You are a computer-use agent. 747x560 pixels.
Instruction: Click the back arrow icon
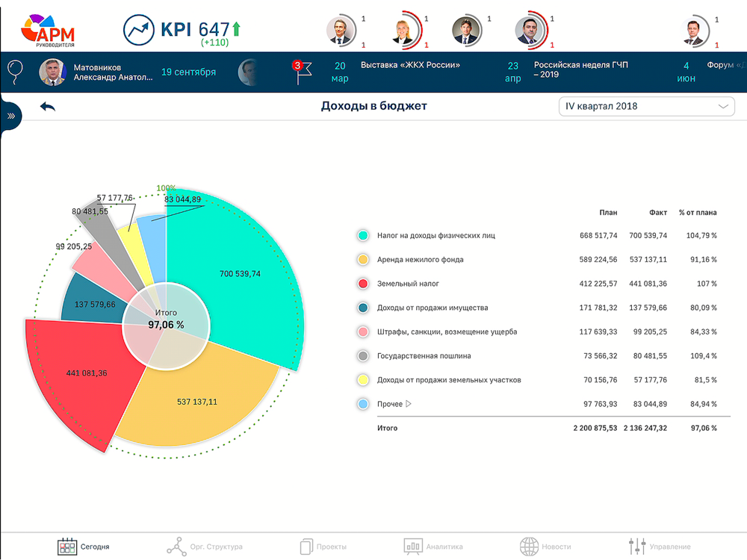(48, 107)
